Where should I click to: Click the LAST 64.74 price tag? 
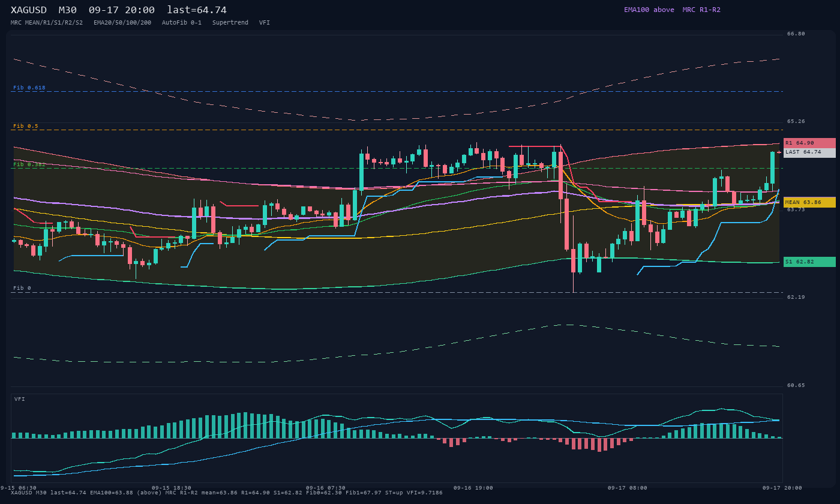pyautogui.click(x=809, y=152)
